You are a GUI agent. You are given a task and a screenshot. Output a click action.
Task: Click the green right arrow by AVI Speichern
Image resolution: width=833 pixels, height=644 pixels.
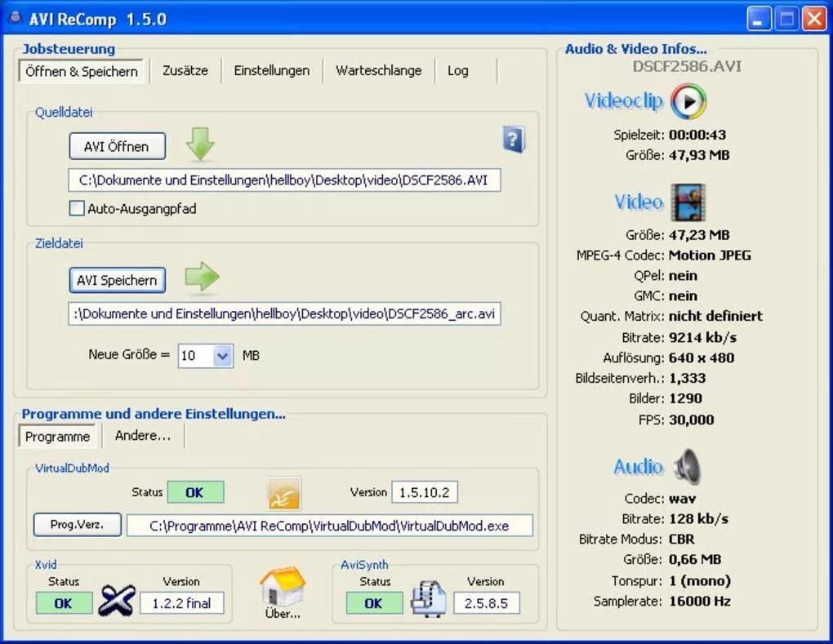tap(202, 277)
